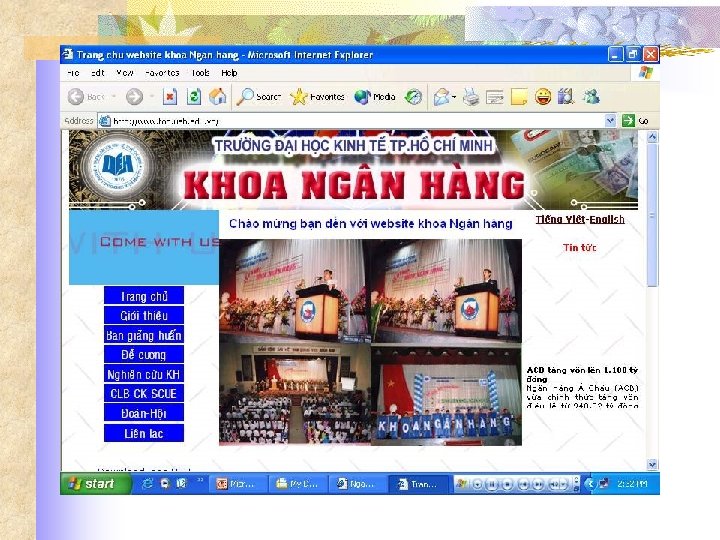Switch to the Ngo... taskbar button

tap(359, 484)
